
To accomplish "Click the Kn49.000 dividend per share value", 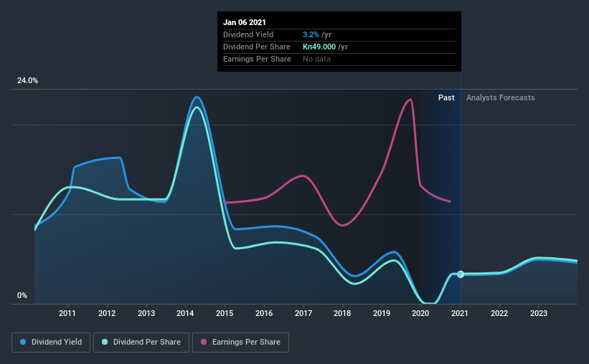I will (x=319, y=47).
